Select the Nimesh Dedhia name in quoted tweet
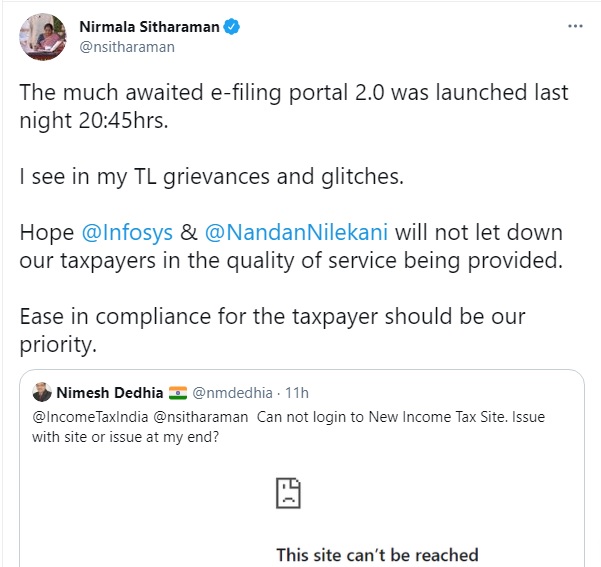Image resolution: width=601 pixels, height=567 pixels. pos(108,391)
